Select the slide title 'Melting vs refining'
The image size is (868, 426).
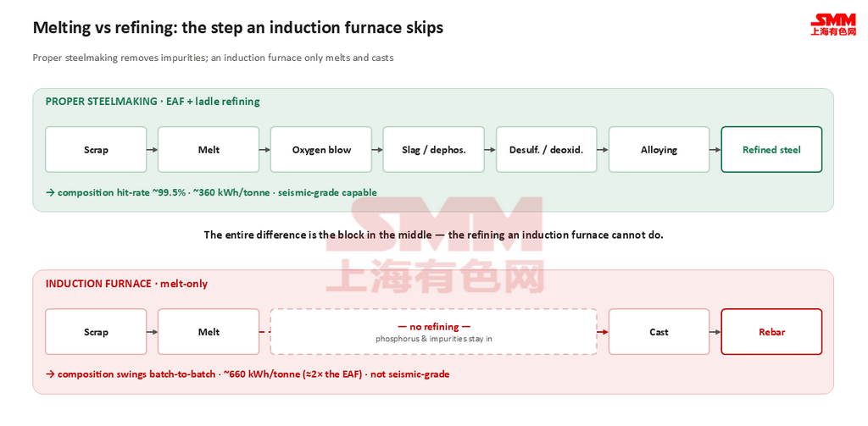(x=238, y=27)
